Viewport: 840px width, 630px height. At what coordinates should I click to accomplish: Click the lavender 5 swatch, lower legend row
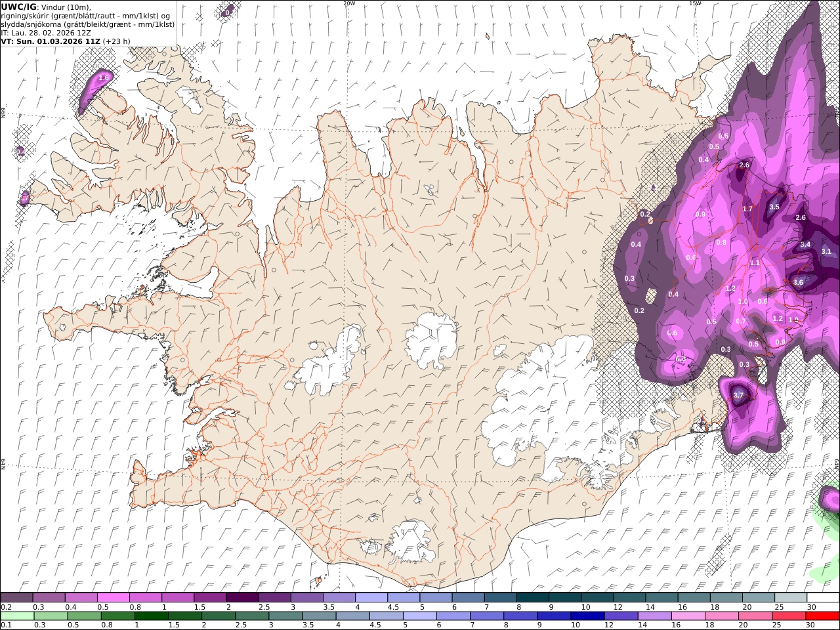420,616
